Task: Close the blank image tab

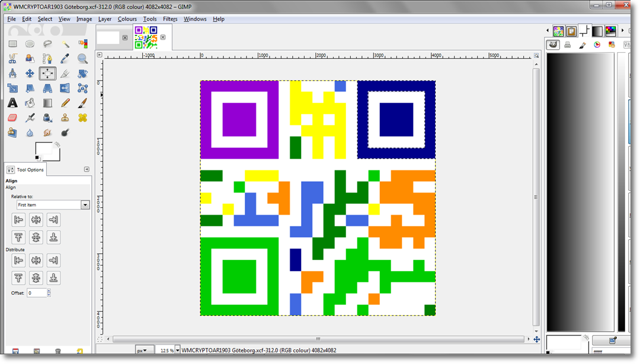Action: pyautogui.click(x=125, y=37)
